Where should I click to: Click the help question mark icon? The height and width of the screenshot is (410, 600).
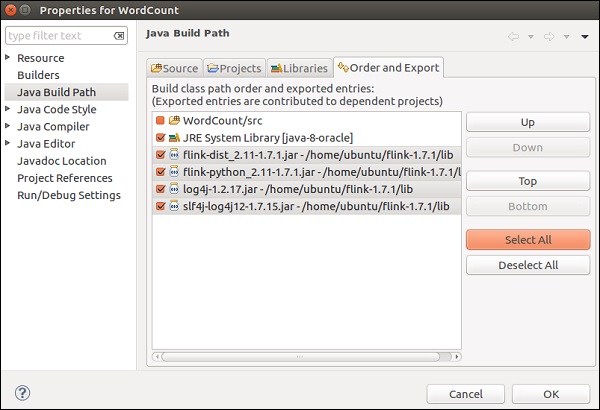(23, 393)
